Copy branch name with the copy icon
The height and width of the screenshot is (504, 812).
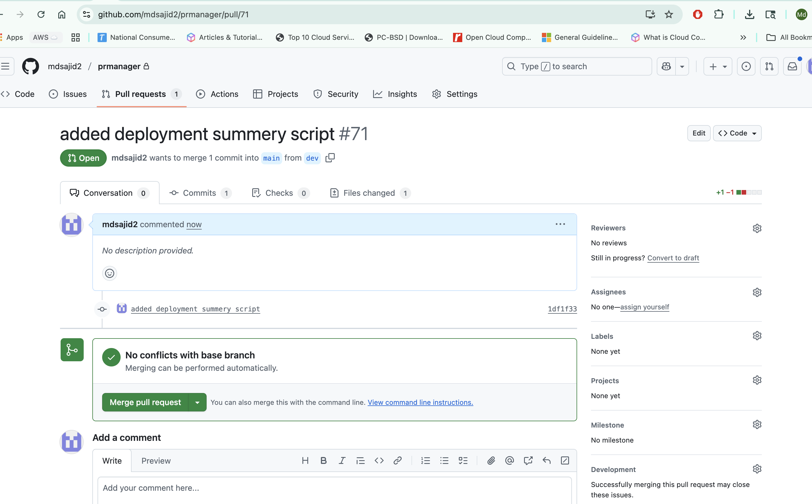pyautogui.click(x=330, y=158)
